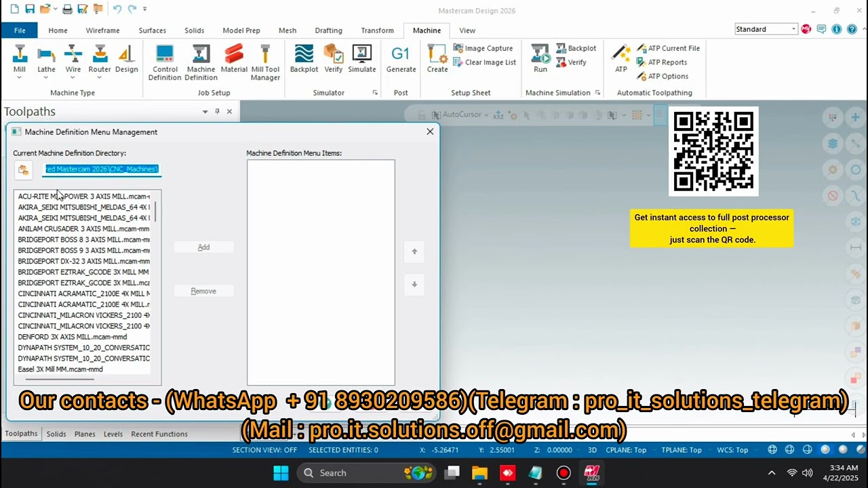868x488 pixels.
Task: Create a setup sheet
Action: point(437,59)
